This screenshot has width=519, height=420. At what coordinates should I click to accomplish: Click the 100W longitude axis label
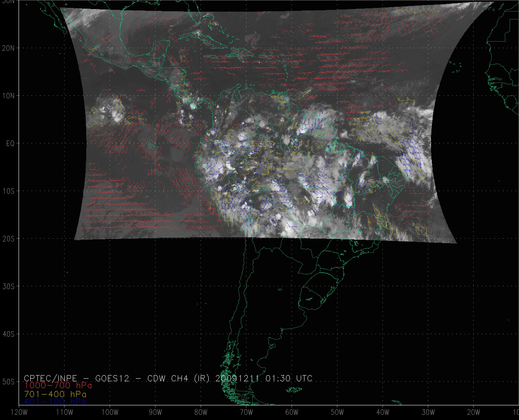110,412
